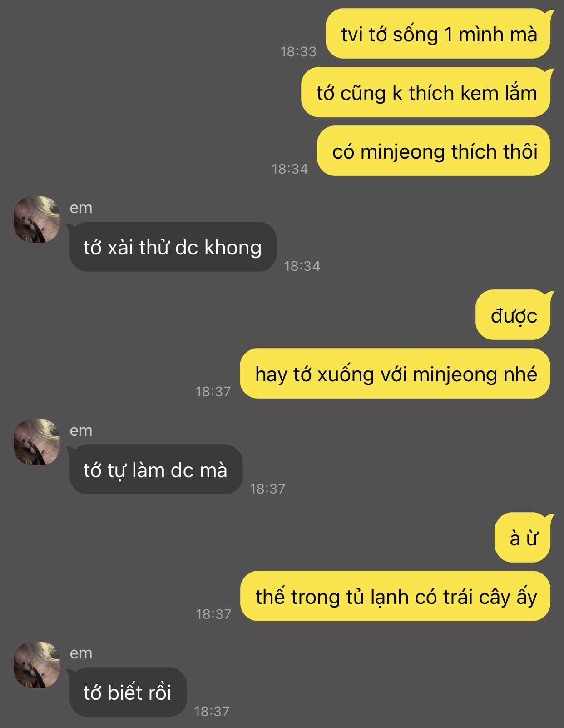Tap the 18:34 timestamp beside "có minjeong thích thôi"
Viewport: 564px width, 728px height.
click(290, 169)
